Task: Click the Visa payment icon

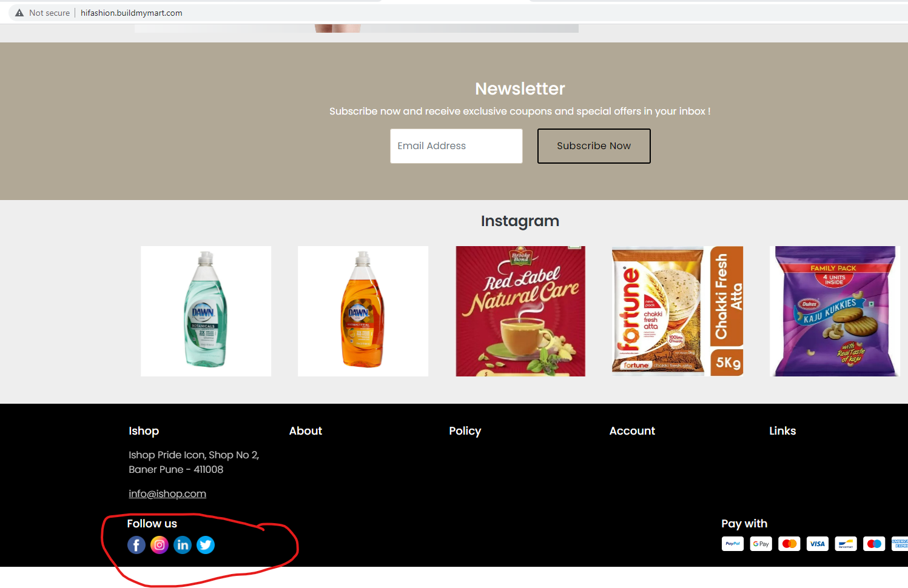Action: pos(818,544)
